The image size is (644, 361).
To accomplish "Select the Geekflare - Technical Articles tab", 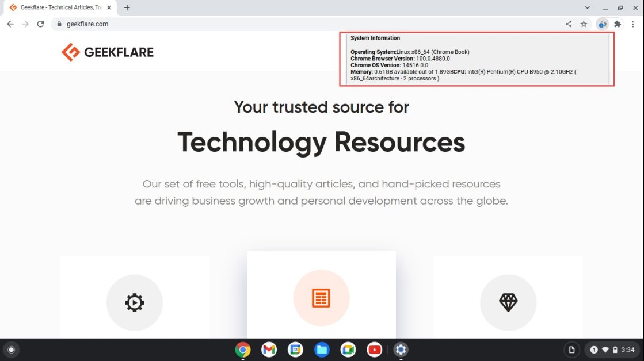I will (61, 8).
